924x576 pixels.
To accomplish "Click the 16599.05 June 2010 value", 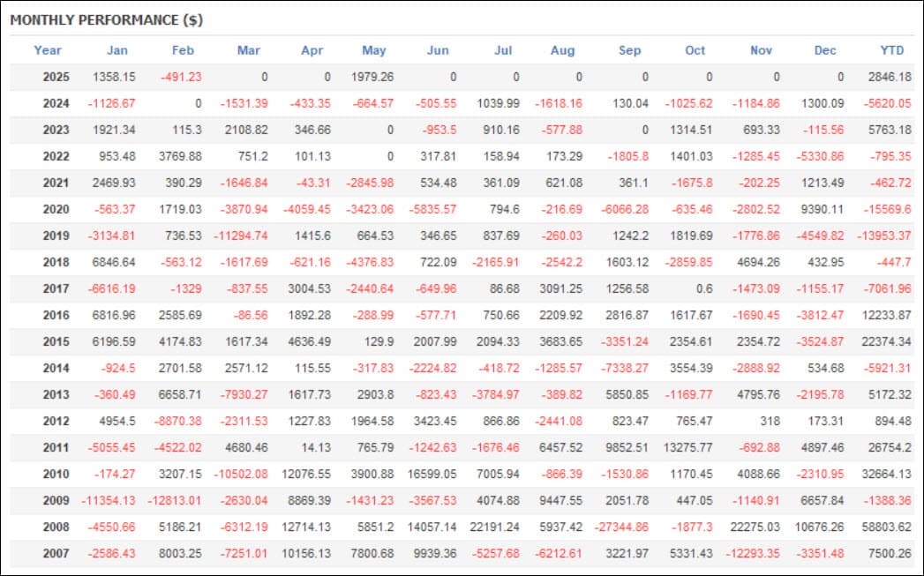I will coord(432,475).
